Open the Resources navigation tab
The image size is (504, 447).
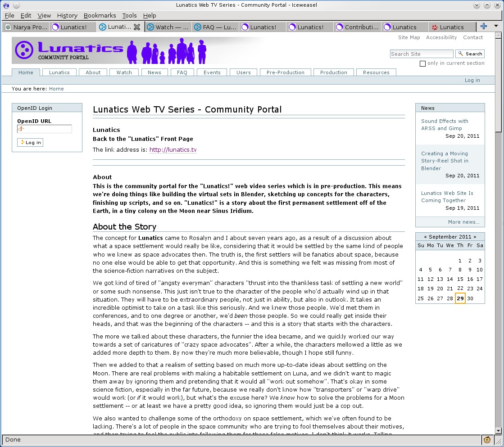tap(376, 72)
